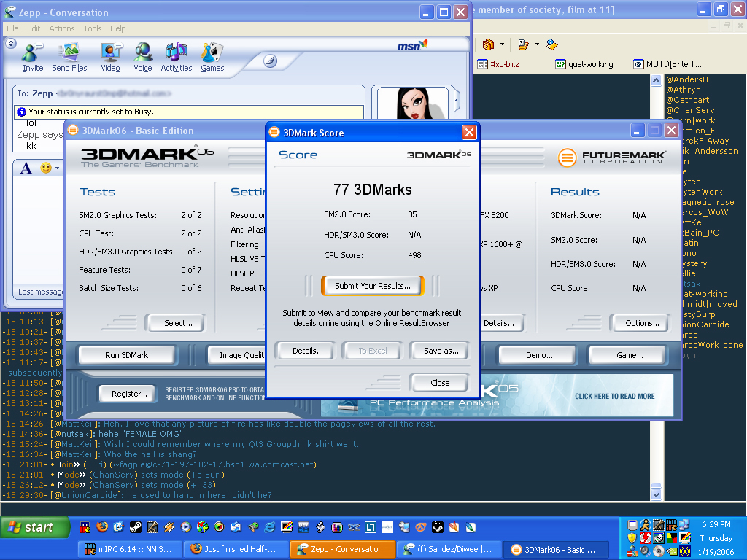The height and width of the screenshot is (560, 747).
Task: Click the handwriting pen icon in MSN
Action: click(x=270, y=61)
